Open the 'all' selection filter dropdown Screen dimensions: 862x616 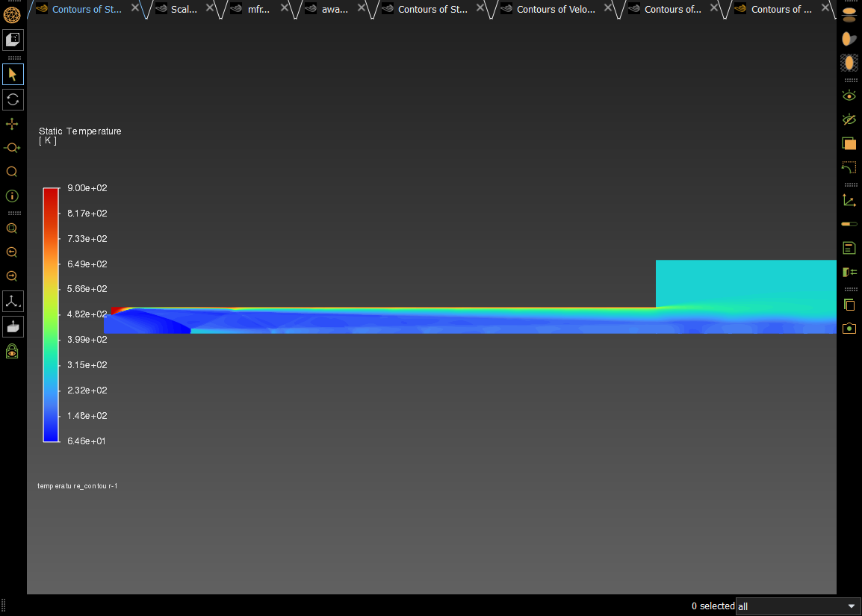(x=798, y=606)
